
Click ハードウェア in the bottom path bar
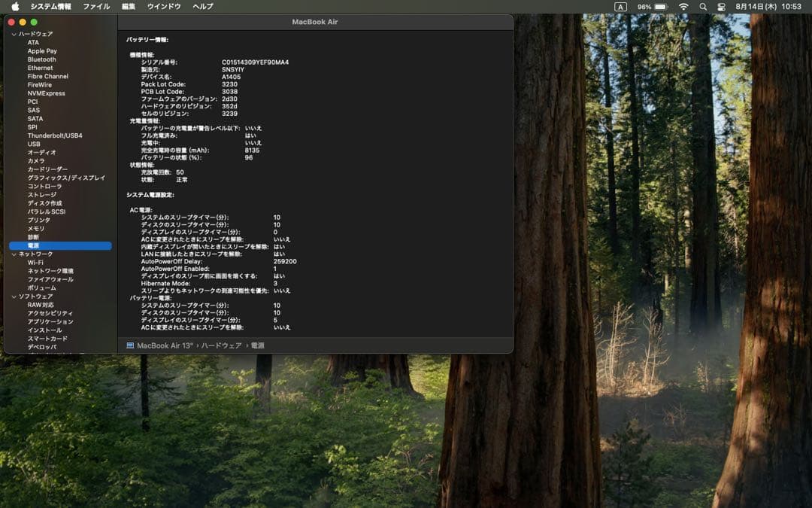tap(221, 345)
